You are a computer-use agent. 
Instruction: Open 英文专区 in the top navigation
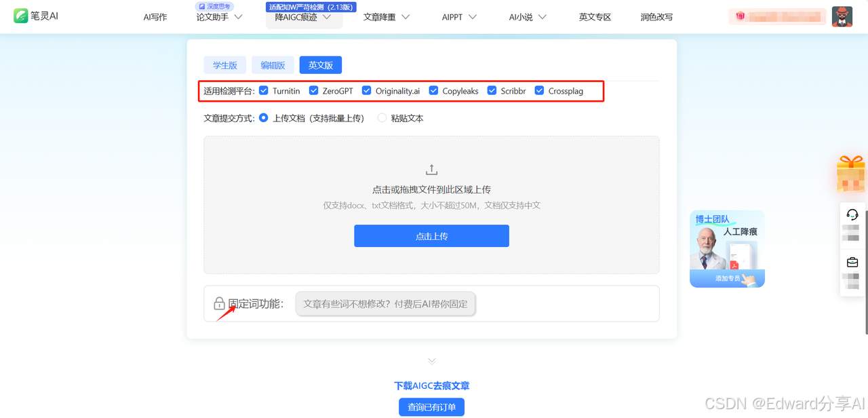(595, 17)
